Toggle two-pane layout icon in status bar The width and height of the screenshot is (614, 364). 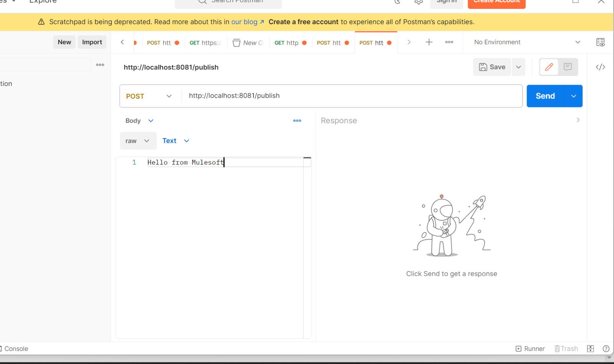click(591, 349)
